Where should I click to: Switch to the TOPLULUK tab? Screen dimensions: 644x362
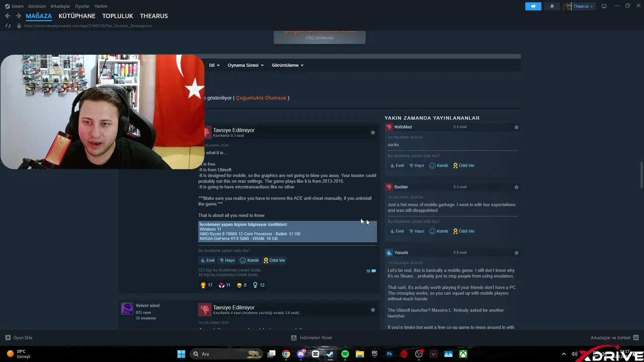click(x=118, y=16)
